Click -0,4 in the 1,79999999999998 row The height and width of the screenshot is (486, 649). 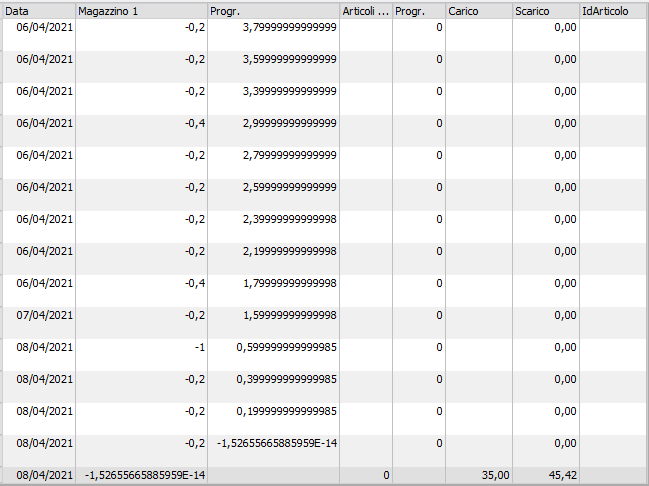click(142, 291)
